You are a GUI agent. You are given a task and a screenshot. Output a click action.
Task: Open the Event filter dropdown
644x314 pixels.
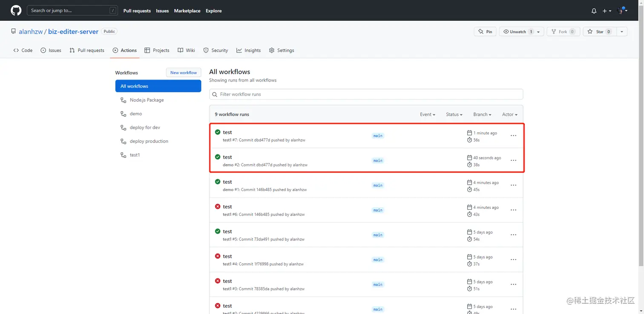(x=427, y=114)
